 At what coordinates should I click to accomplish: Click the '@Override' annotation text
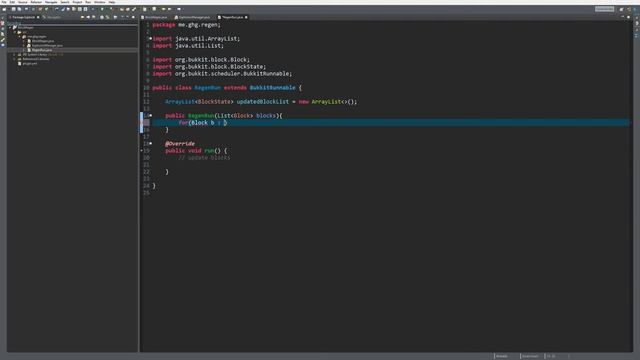coord(180,144)
